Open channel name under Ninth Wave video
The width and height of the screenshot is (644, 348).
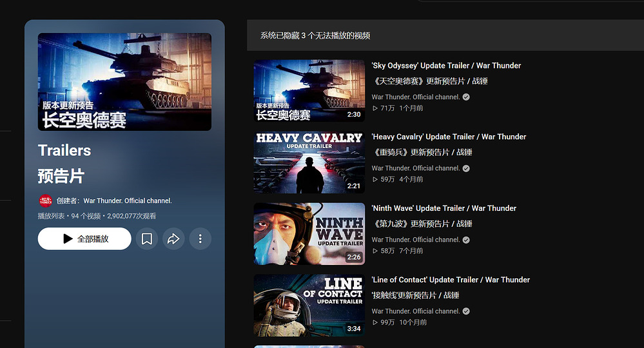click(416, 240)
